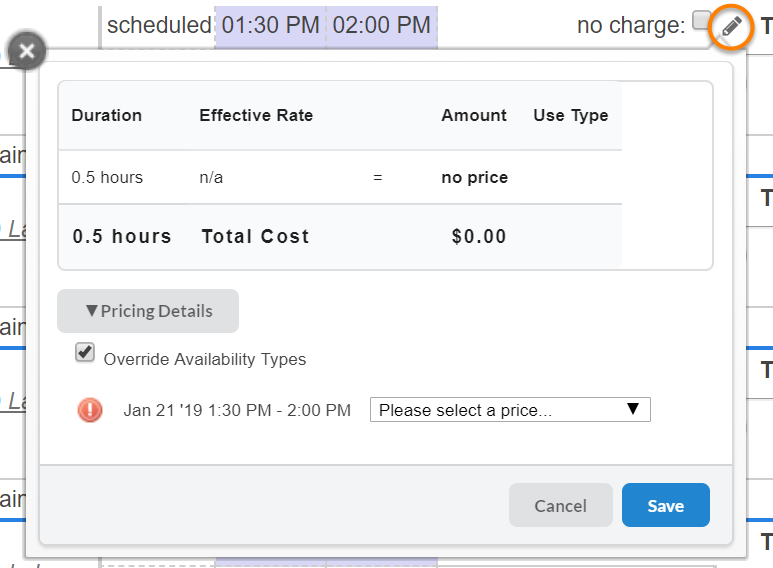Uncheck Override Availability Types checkbox
The width and height of the screenshot is (773, 568).
coord(85,352)
